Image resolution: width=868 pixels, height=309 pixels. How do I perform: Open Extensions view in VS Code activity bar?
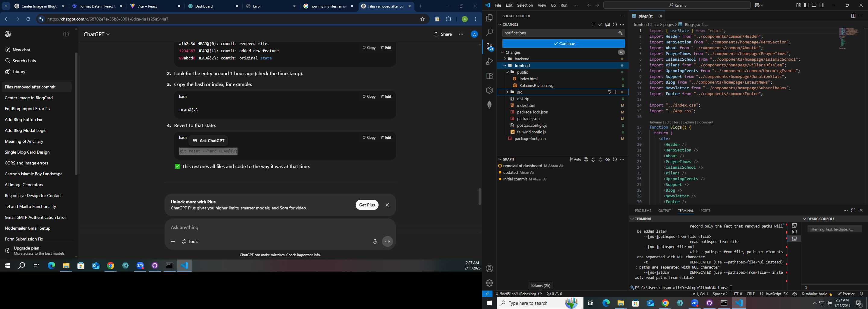(x=489, y=76)
